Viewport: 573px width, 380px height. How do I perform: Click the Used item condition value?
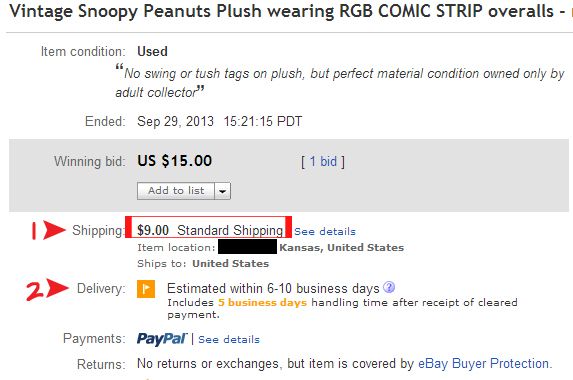(x=152, y=52)
